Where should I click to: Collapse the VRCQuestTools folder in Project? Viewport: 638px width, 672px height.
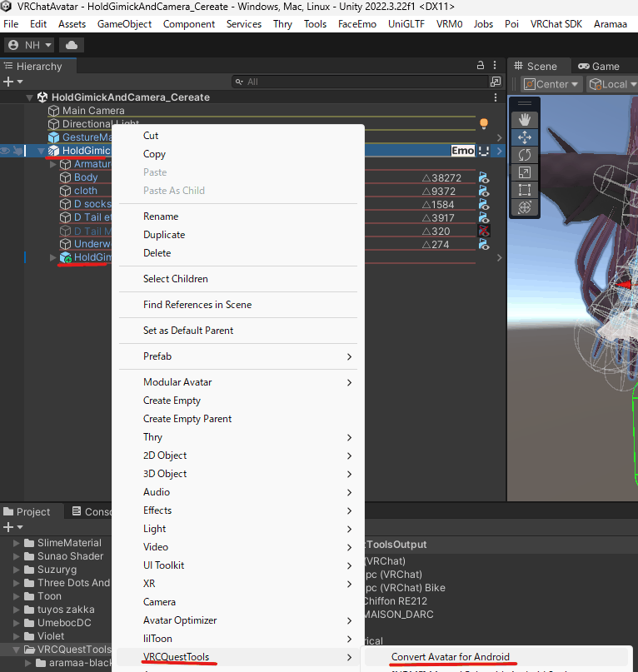(17, 650)
